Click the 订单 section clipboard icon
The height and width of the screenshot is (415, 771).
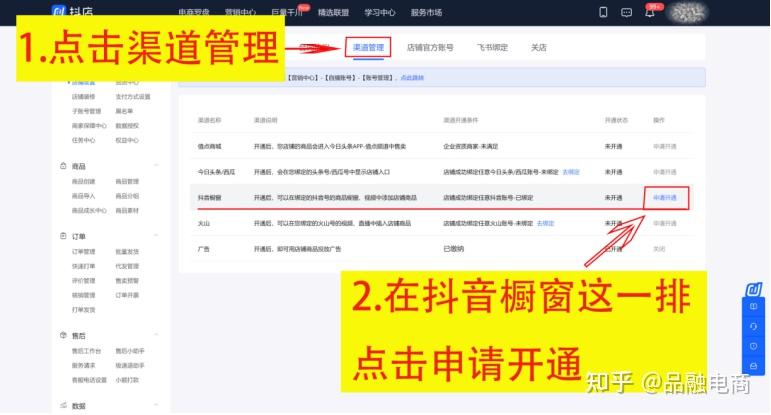pyautogui.click(x=63, y=236)
